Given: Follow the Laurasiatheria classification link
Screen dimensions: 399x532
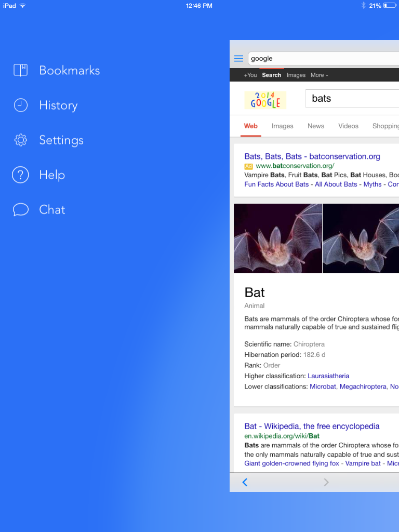Looking at the screenshot, I should [328, 376].
